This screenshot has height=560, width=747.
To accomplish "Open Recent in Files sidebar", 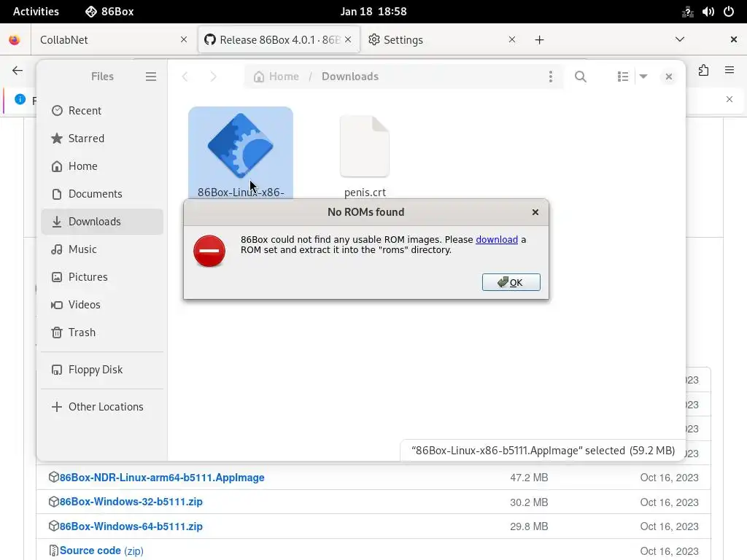I will (x=102, y=111).
